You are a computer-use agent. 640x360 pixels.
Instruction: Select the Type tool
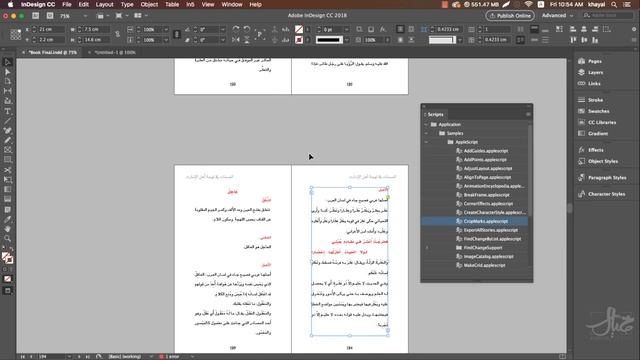(7, 111)
